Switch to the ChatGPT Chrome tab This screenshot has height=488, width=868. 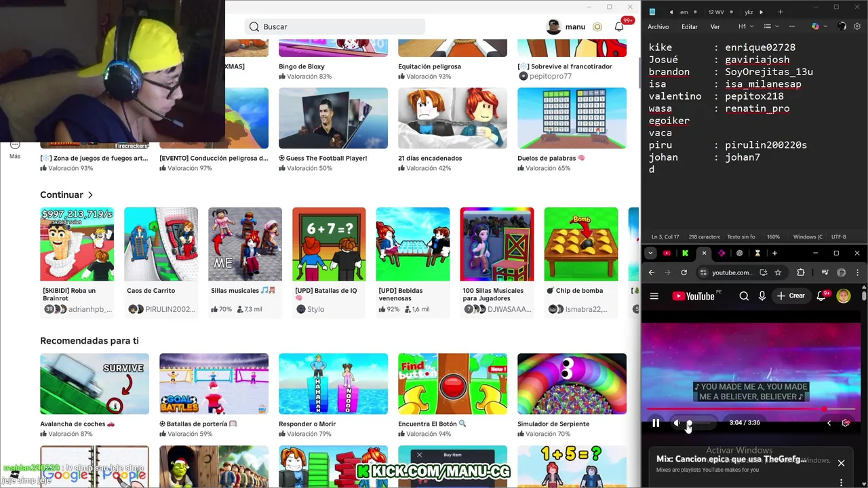739,253
